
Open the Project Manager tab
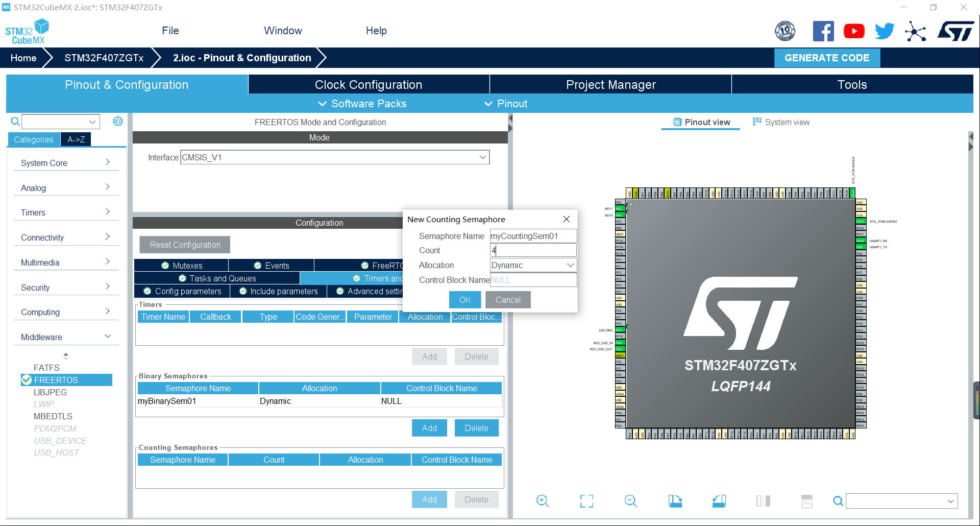(610, 84)
